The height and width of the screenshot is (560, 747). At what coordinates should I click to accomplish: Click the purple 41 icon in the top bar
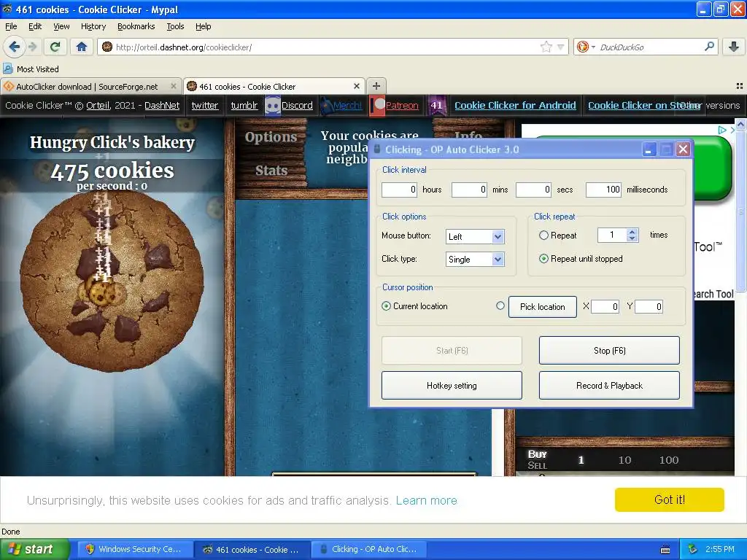point(436,105)
